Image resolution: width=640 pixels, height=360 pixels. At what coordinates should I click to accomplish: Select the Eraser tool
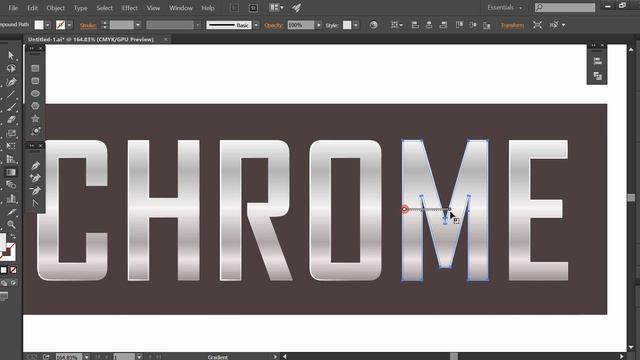tap(11, 120)
